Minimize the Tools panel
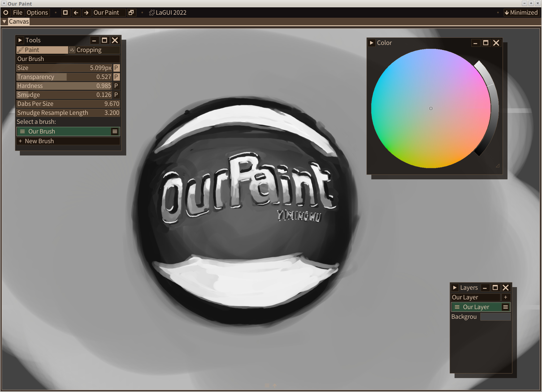Viewport: 542px width, 392px height. pos(94,40)
